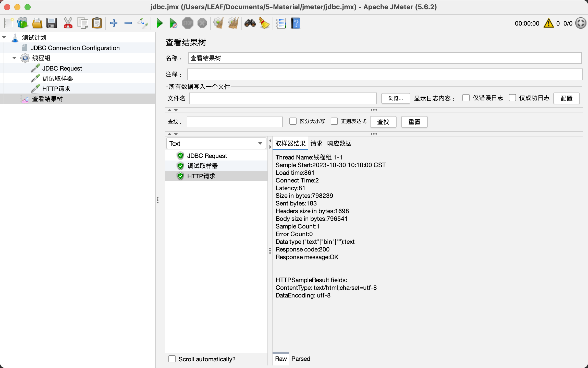This screenshot has height=368, width=588.
Task: Expand search panel with down arrow
Action: click(176, 134)
